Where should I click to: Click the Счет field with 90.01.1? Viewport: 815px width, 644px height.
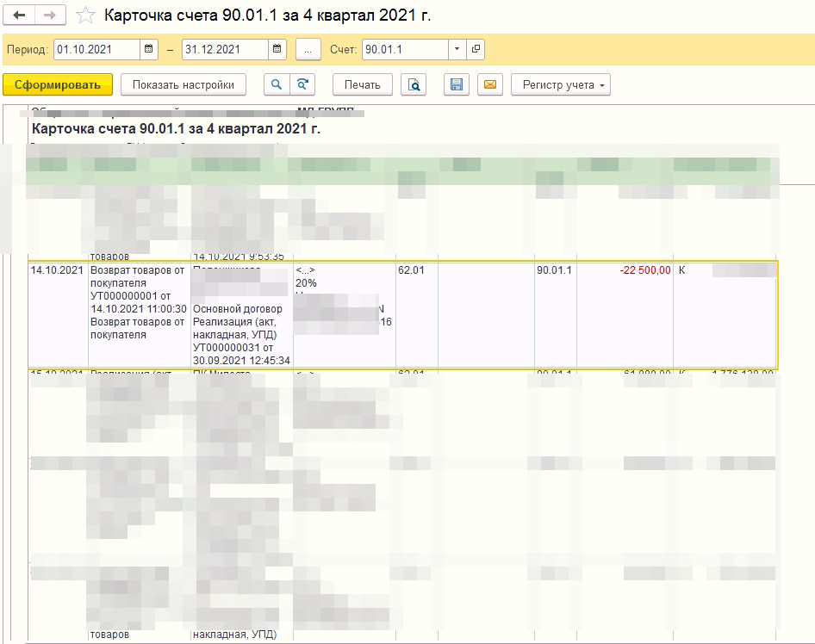(403, 50)
